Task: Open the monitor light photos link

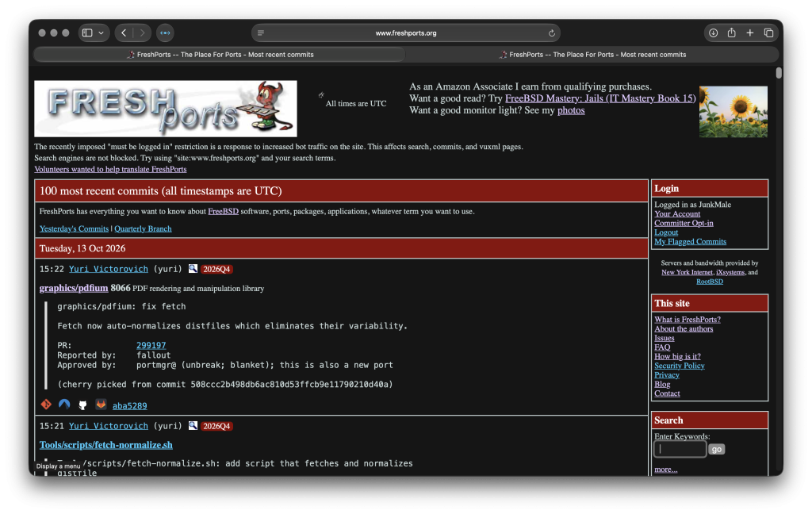Action: click(x=571, y=109)
